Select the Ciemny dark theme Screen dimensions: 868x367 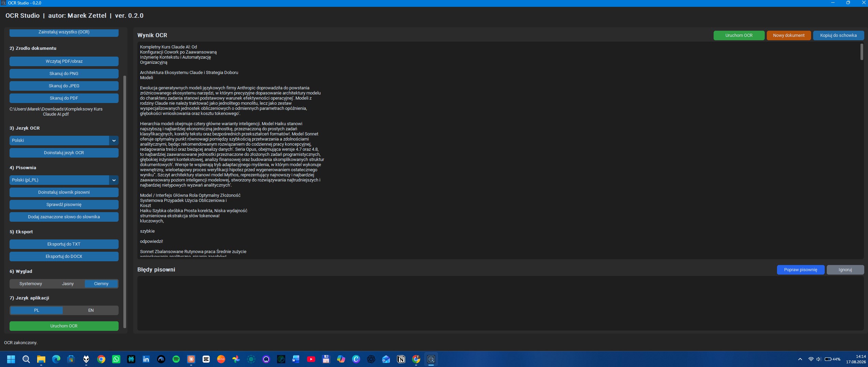click(x=101, y=284)
